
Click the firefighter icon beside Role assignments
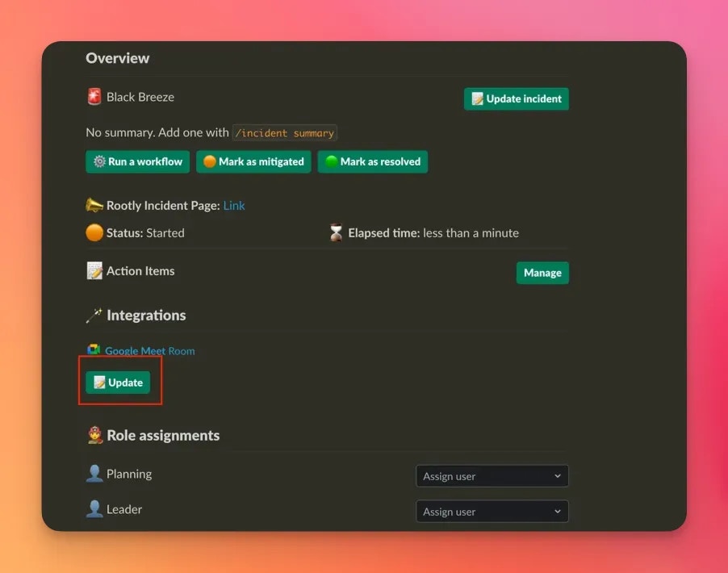click(94, 435)
